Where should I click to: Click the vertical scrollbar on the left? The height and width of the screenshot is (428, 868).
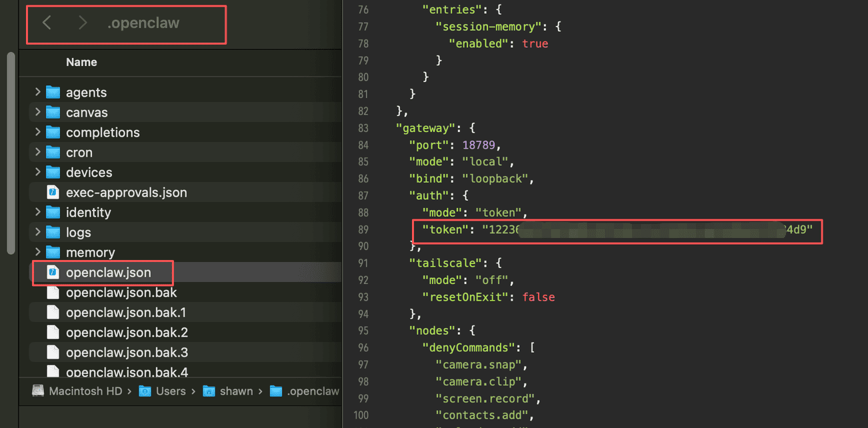coord(11,153)
